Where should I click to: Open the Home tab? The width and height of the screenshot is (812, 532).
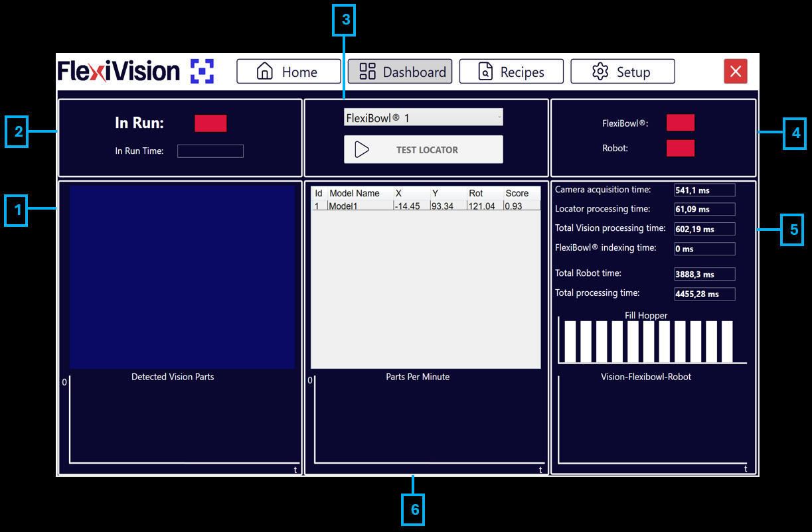[289, 72]
